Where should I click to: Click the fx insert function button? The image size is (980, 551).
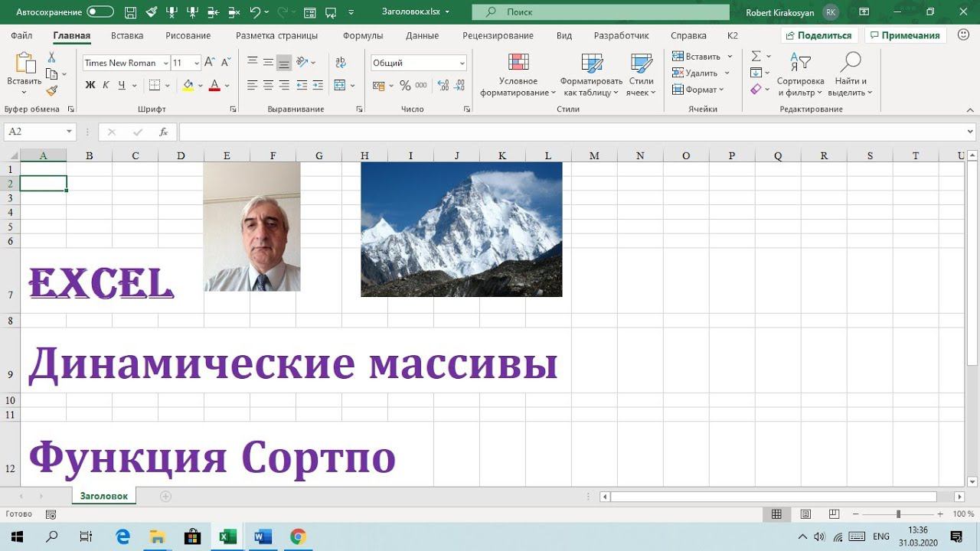point(163,132)
